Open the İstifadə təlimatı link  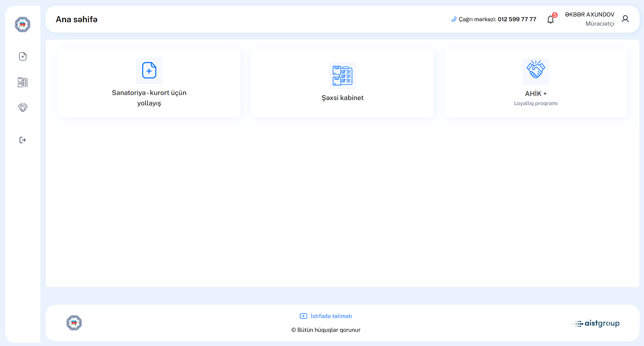[331, 316]
